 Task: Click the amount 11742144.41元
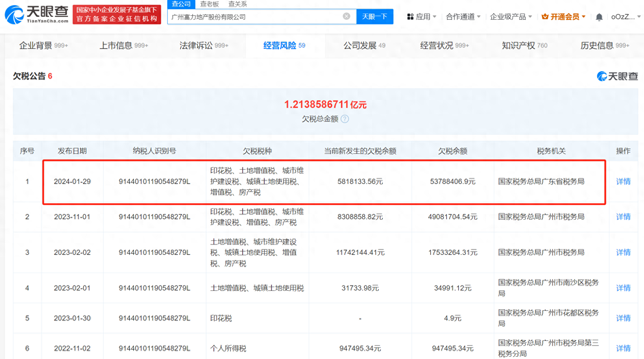[x=360, y=252]
